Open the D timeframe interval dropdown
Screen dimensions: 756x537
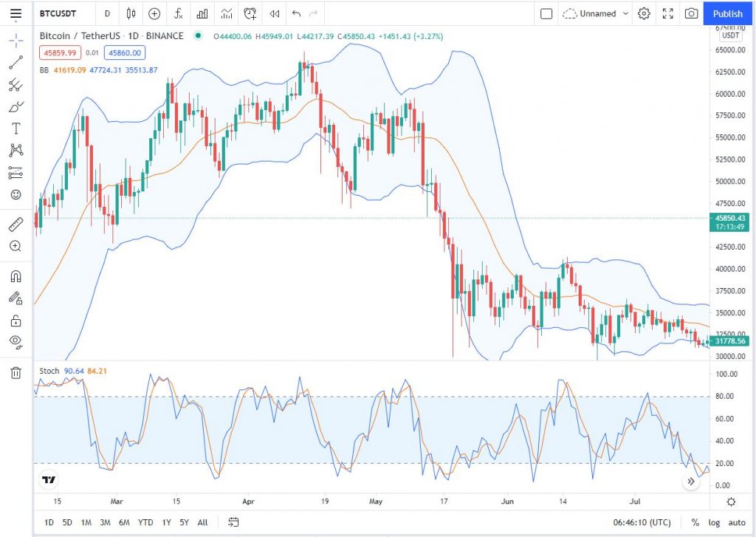pyautogui.click(x=108, y=13)
